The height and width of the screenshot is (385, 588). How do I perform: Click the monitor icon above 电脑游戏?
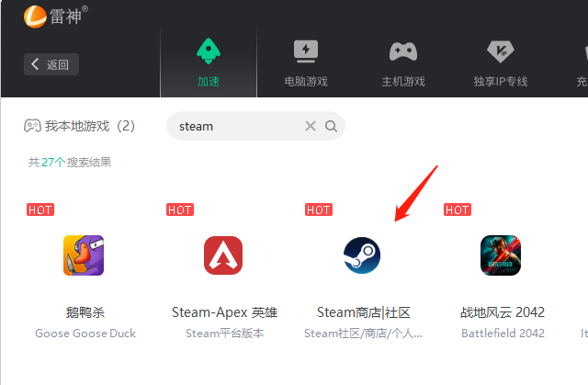coord(306,51)
